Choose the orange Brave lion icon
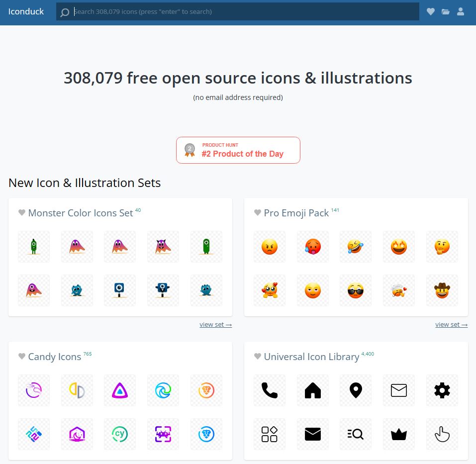This screenshot has height=464, width=476. [x=206, y=390]
